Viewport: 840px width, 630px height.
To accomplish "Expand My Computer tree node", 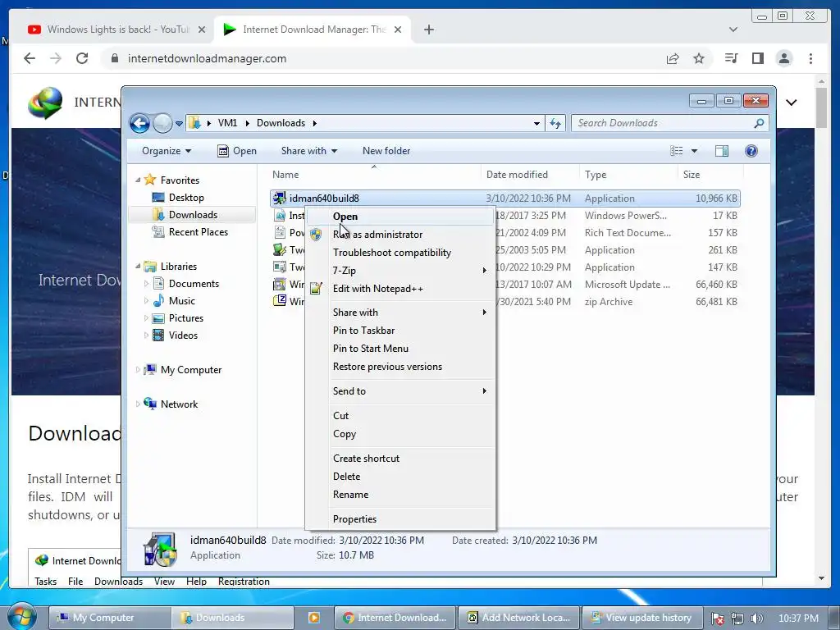I will point(138,370).
